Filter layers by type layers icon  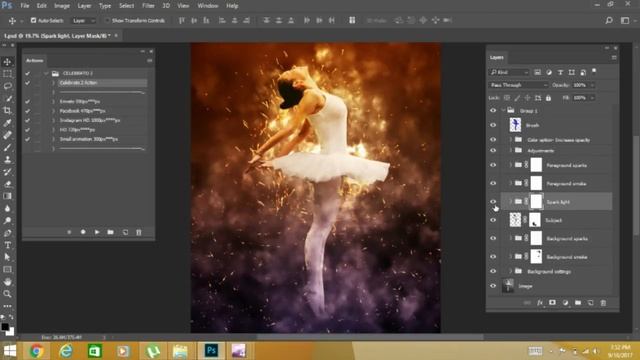pos(560,72)
